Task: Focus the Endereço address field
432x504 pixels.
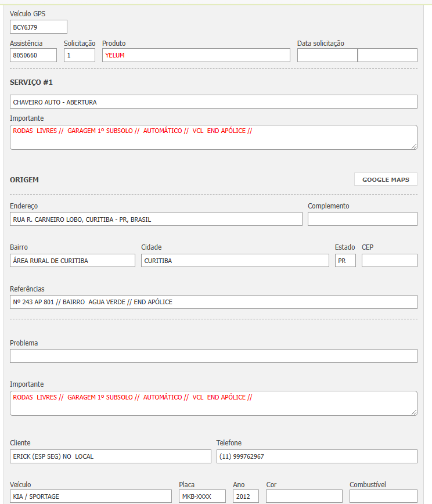Action: pyautogui.click(x=156, y=219)
